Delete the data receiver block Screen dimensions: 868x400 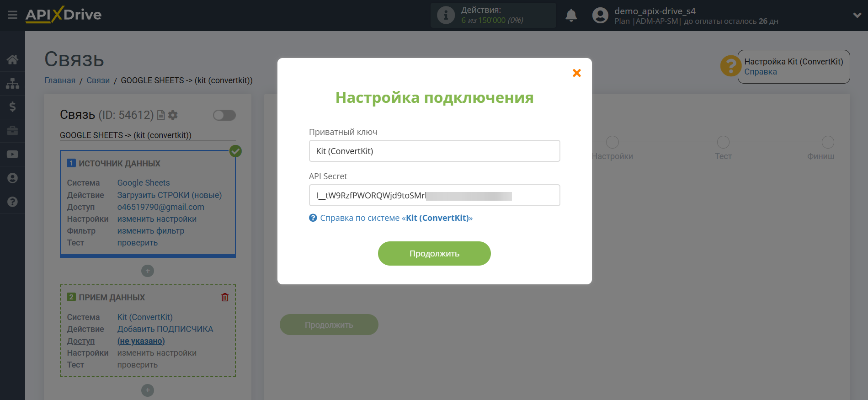[x=225, y=297]
